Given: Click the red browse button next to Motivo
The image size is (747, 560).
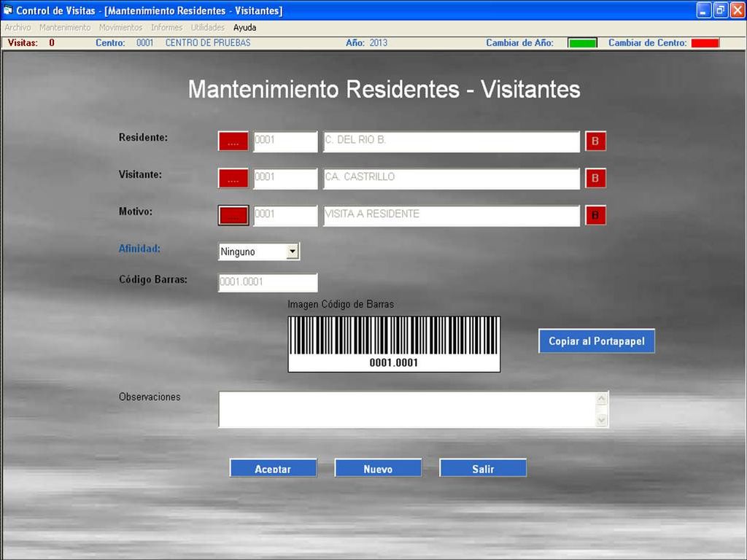Looking at the screenshot, I should pos(233,215).
